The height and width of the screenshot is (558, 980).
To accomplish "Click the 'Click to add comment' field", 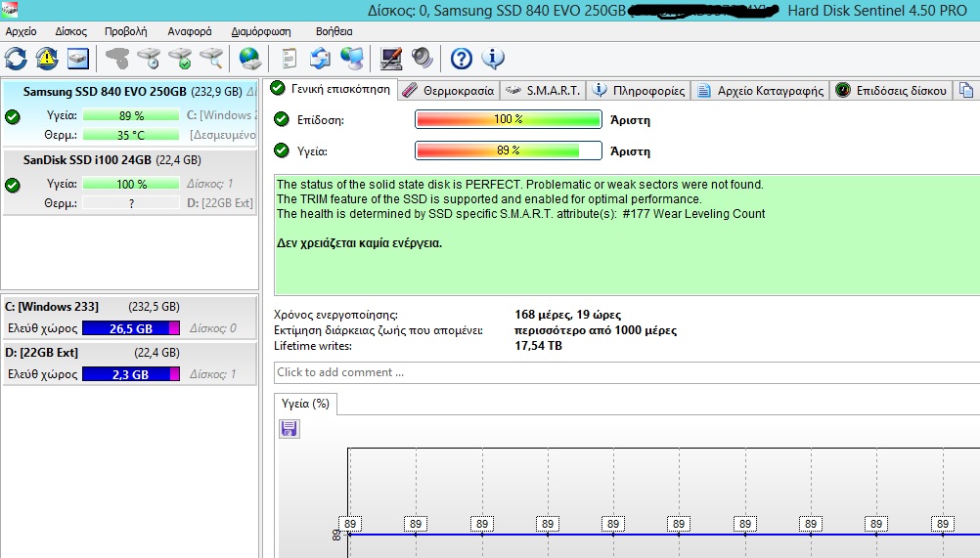I will tap(627, 372).
